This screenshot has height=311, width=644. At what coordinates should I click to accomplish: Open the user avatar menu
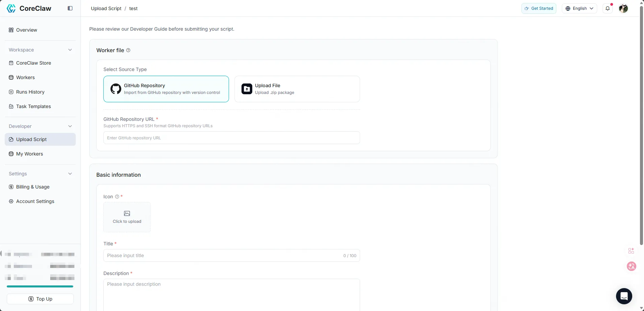(x=623, y=8)
